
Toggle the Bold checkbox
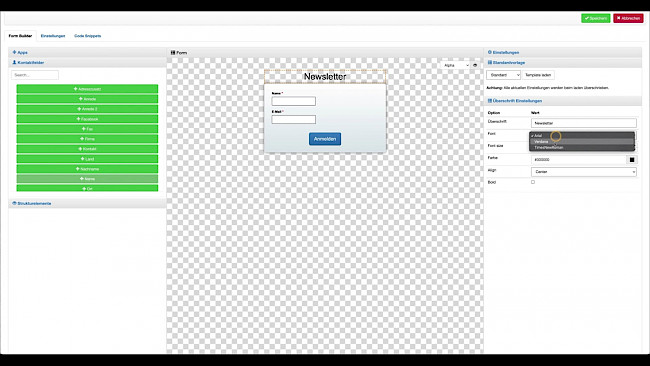[x=533, y=182]
